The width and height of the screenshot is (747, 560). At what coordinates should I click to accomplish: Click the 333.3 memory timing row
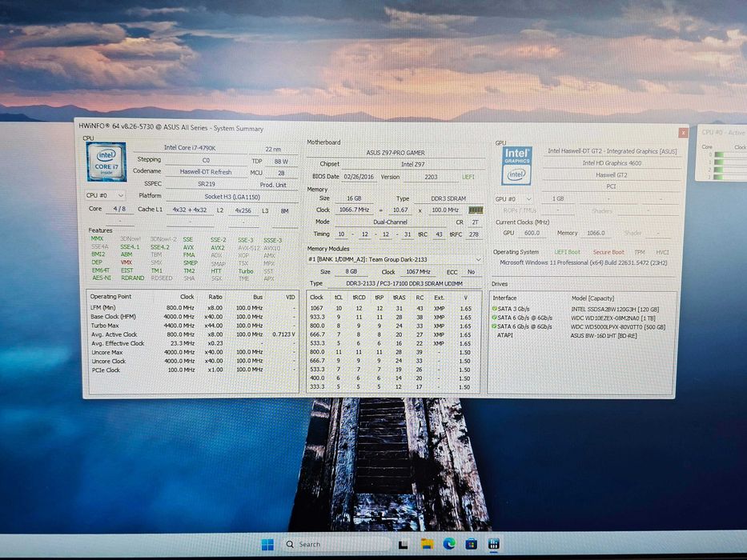pos(392,387)
